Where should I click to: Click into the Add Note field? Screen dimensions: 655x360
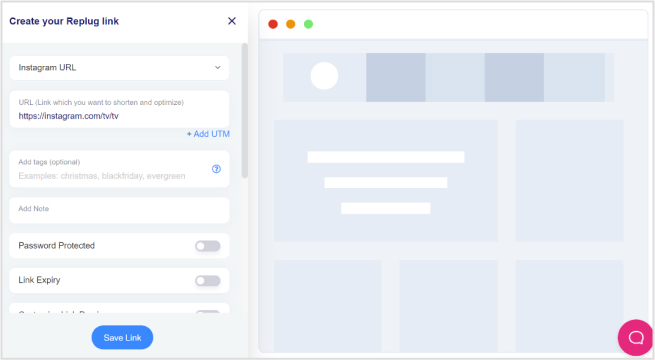pyautogui.click(x=119, y=210)
